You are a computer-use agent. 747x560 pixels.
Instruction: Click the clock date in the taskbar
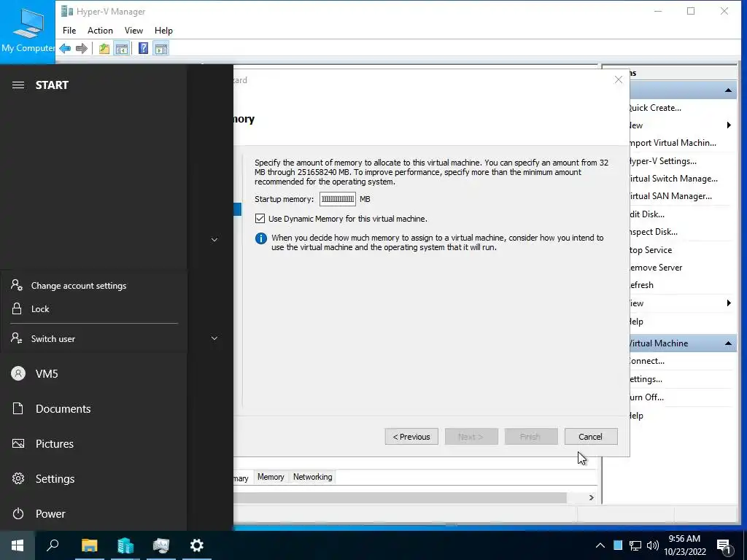tap(684, 545)
